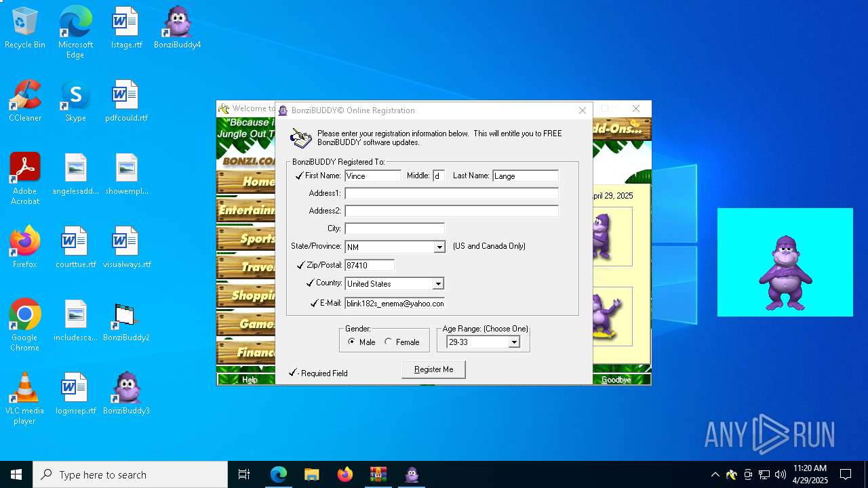Open the Recycle Bin desktop icon
The height and width of the screenshot is (488, 868).
(x=25, y=28)
